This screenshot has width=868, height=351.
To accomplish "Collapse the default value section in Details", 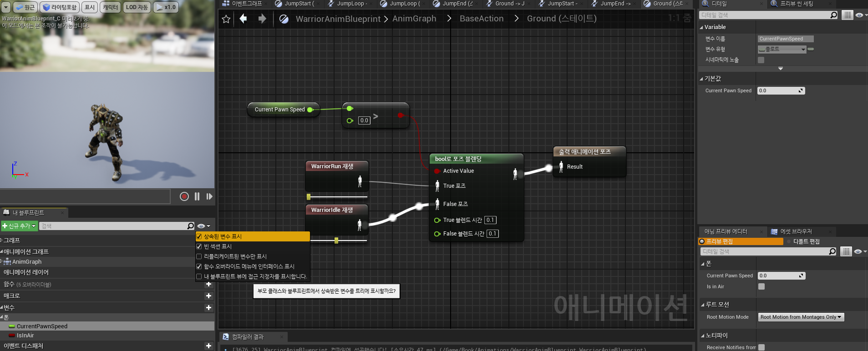I will 701,79.
